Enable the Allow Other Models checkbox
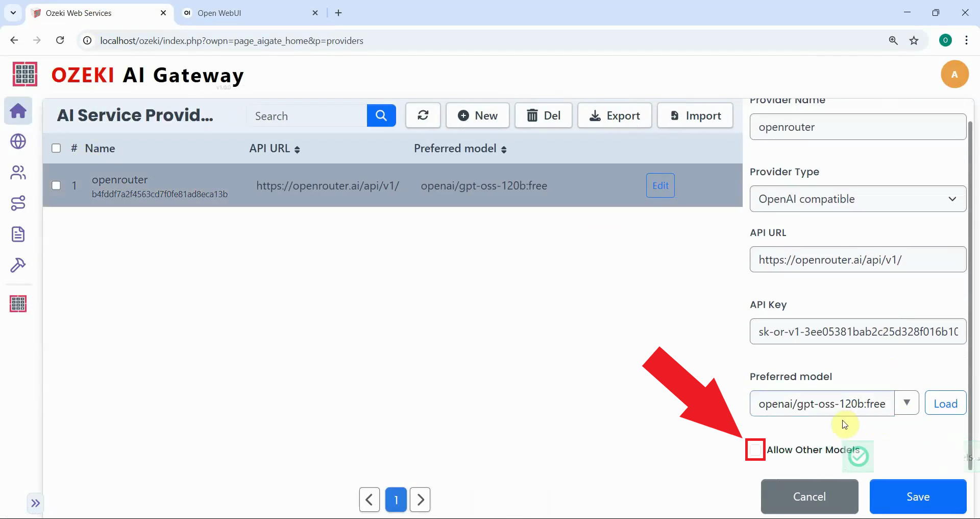Screen dimensions: 980x519 755,450
